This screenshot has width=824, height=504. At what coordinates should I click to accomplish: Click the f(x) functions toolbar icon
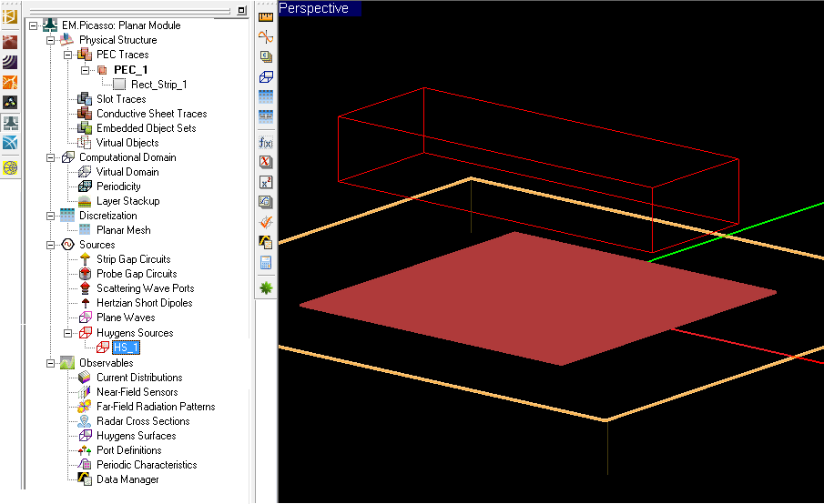(x=266, y=143)
